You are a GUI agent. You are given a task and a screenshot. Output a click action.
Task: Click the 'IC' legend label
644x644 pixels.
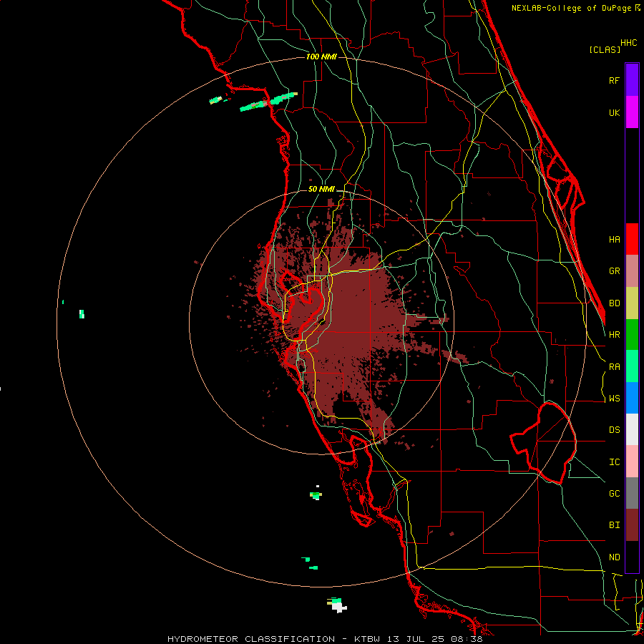tap(614, 462)
